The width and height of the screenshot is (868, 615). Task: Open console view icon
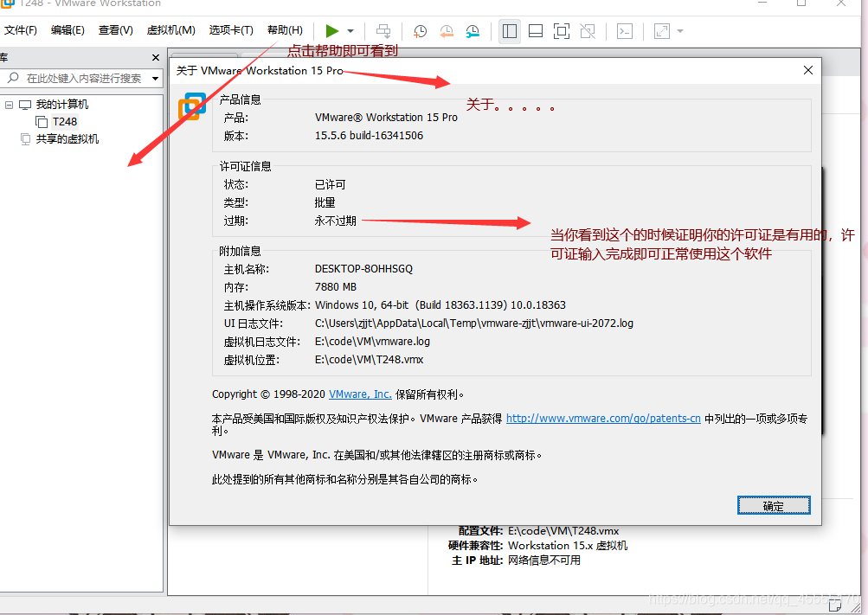tap(625, 31)
